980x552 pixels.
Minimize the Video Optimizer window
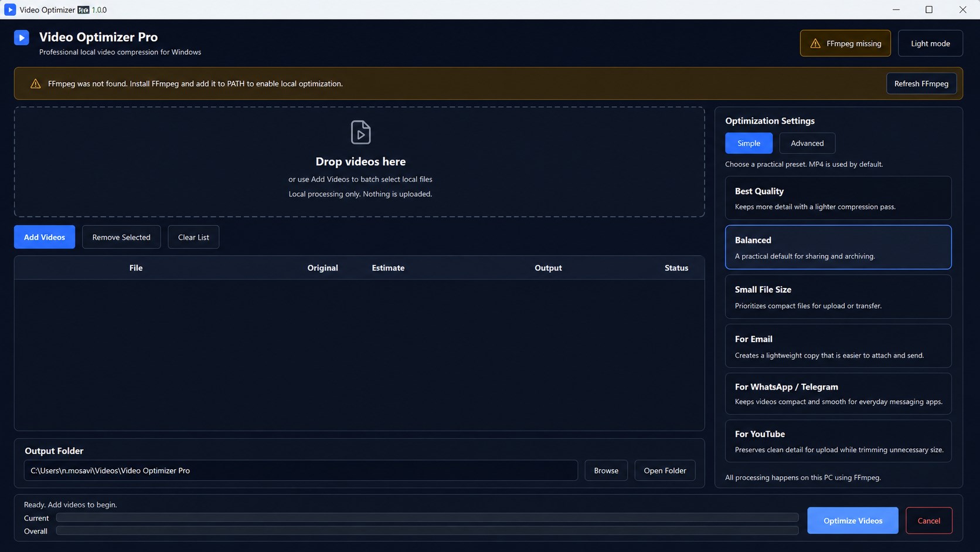click(x=896, y=9)
